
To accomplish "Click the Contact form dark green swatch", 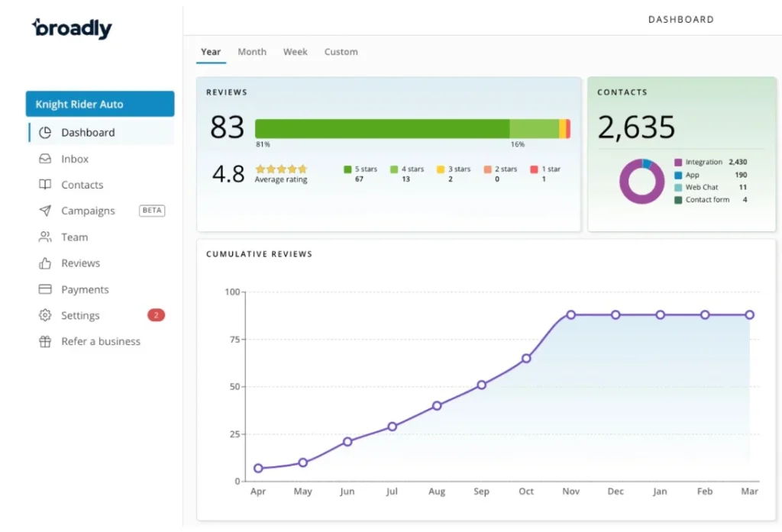I will tap(678, 200).
